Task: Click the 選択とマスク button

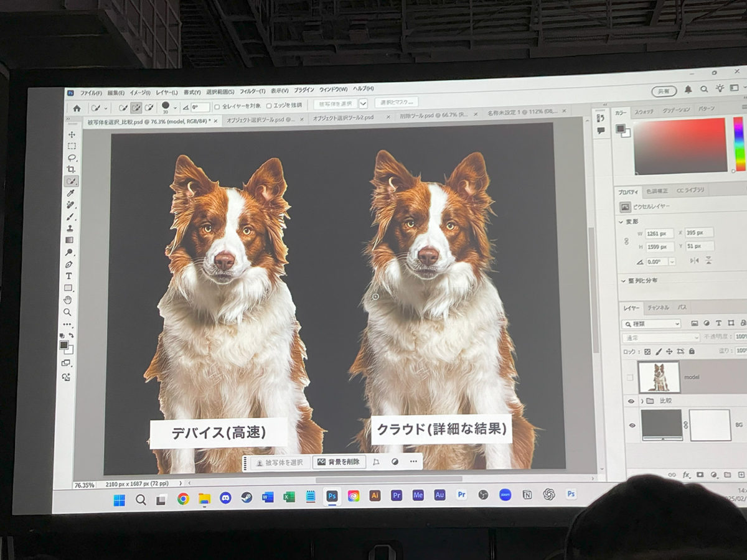Action: click(x=397, y=103)
